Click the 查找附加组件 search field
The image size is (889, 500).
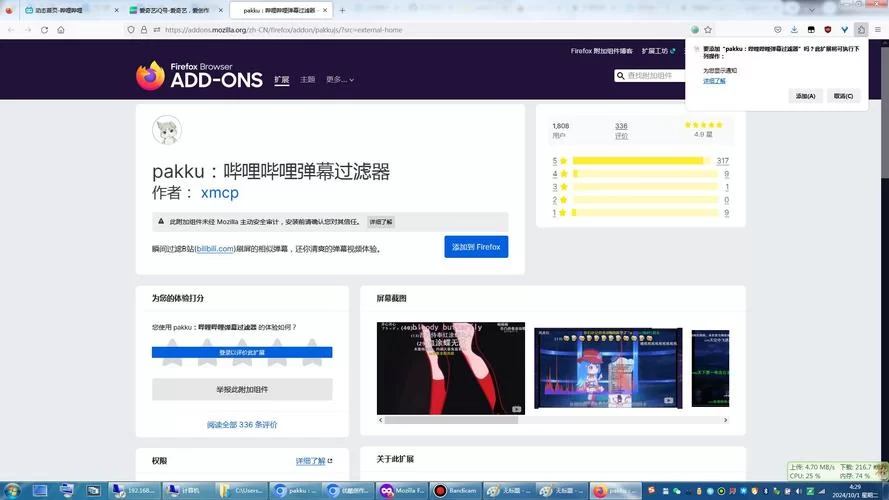(x=652, y=75)
